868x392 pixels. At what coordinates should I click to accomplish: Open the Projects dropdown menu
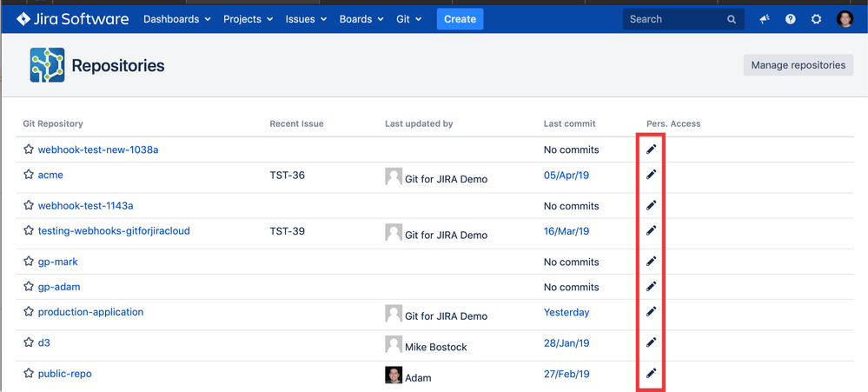[248, 19]
